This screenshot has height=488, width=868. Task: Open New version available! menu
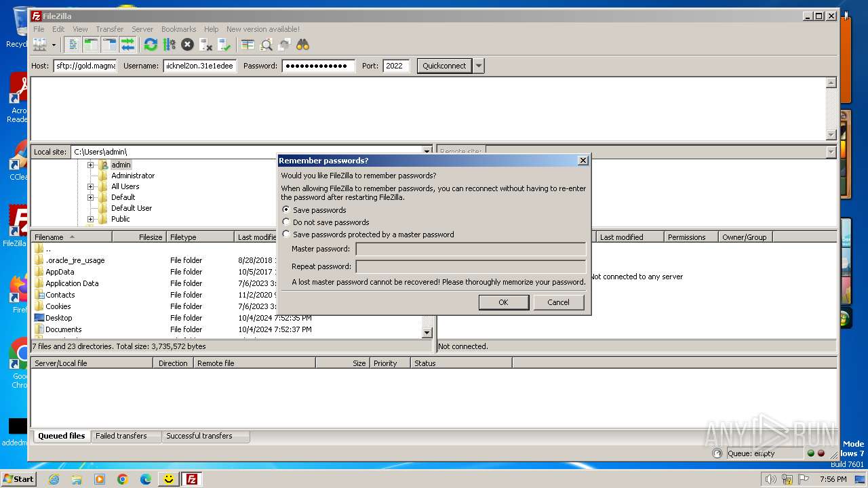tap(263, 29)
